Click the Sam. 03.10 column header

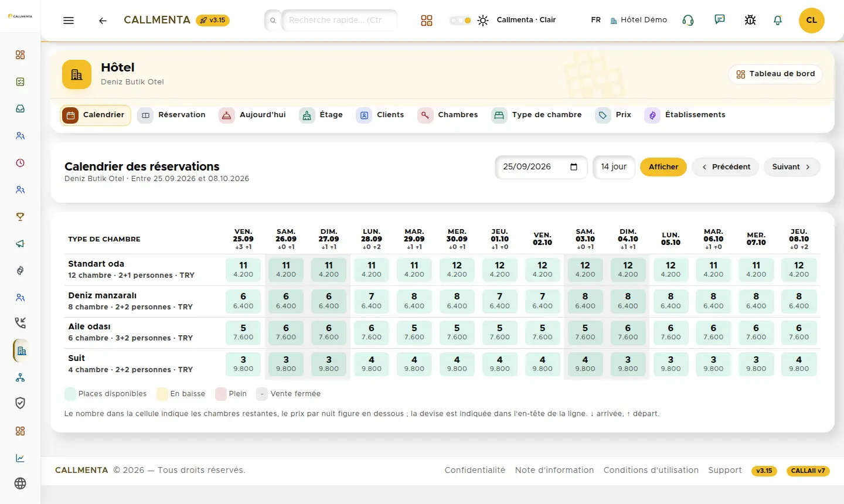click(x=585, y=239)
